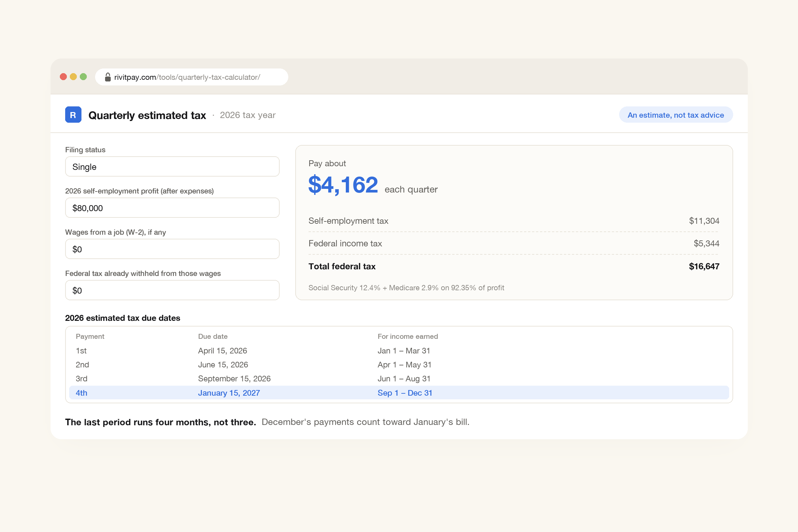This screenshot has width=798, height=532.
Task: Click the '2026 estimated tax due dates' heading
Action: 122,318
